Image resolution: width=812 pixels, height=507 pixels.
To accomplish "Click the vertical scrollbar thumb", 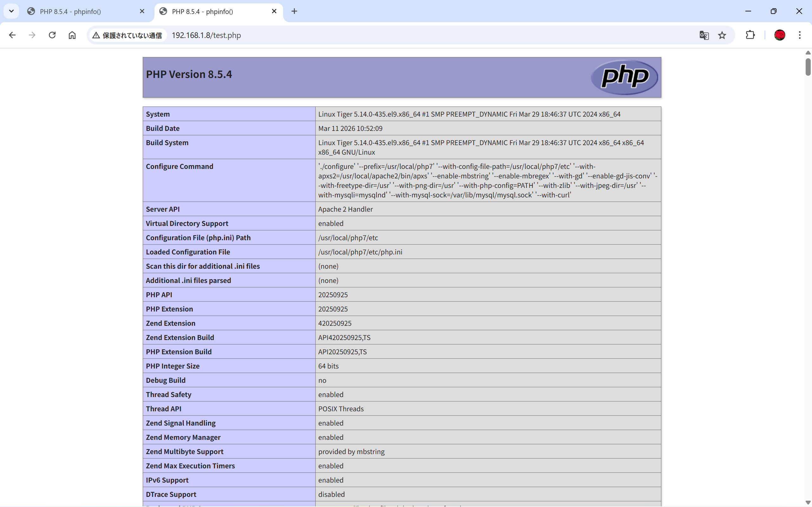I will pos(808,67).
